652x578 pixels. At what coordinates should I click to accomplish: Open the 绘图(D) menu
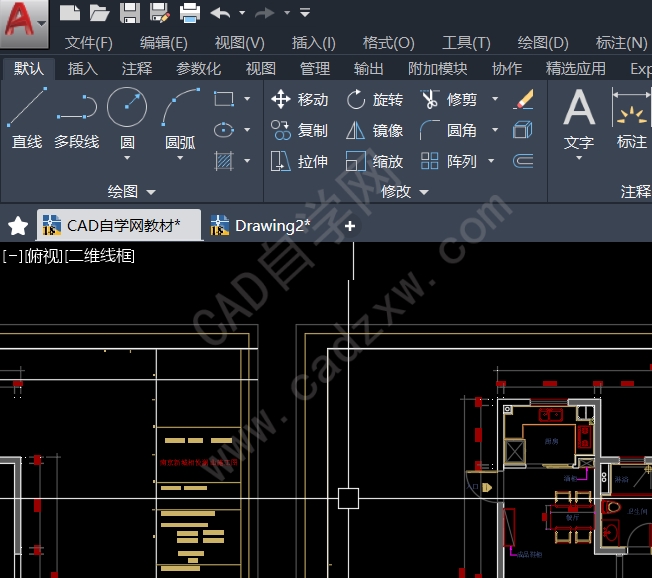point(543,43)
